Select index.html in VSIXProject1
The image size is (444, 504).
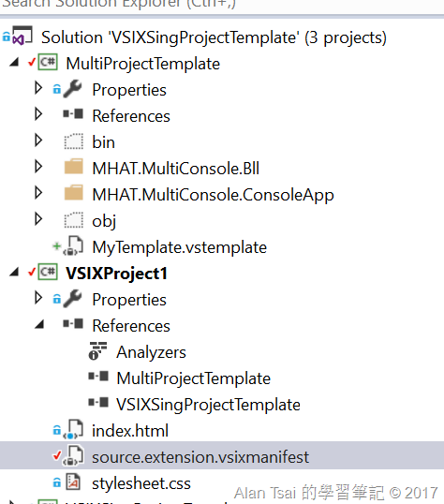tap(130, 431)
